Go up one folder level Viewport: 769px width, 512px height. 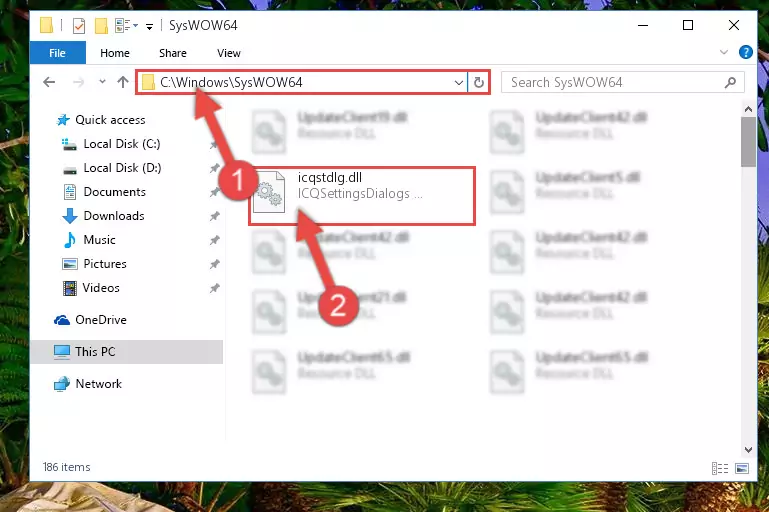click(123, 82)
